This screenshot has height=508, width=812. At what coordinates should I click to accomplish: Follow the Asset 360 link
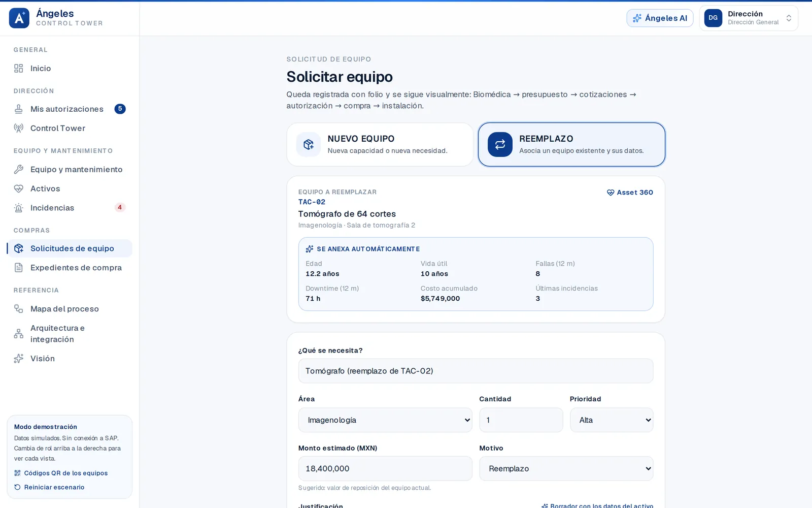tap(630, 193)
